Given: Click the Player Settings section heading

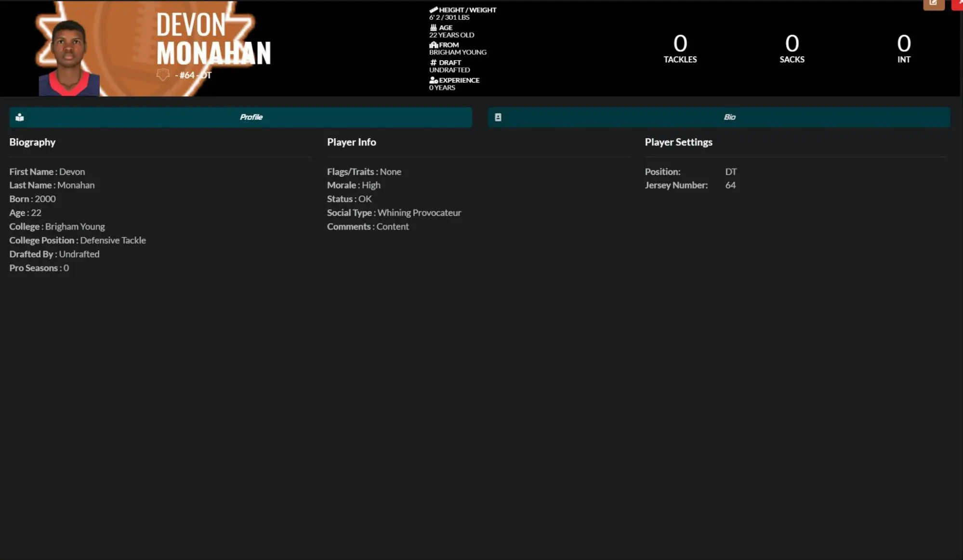Looking at the screenshot, I should (x=678, y=142).
